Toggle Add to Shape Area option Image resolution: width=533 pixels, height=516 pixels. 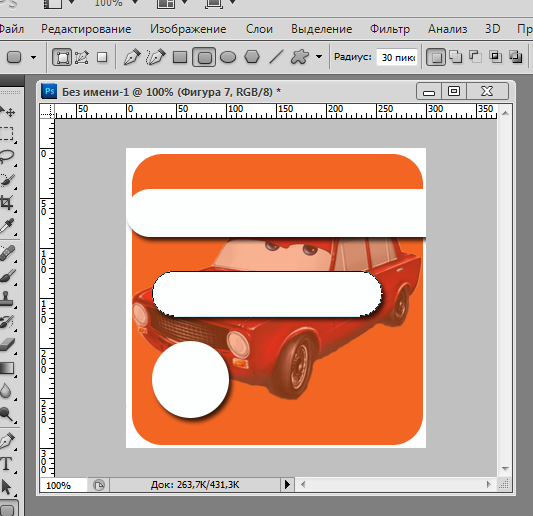(455, 57)
